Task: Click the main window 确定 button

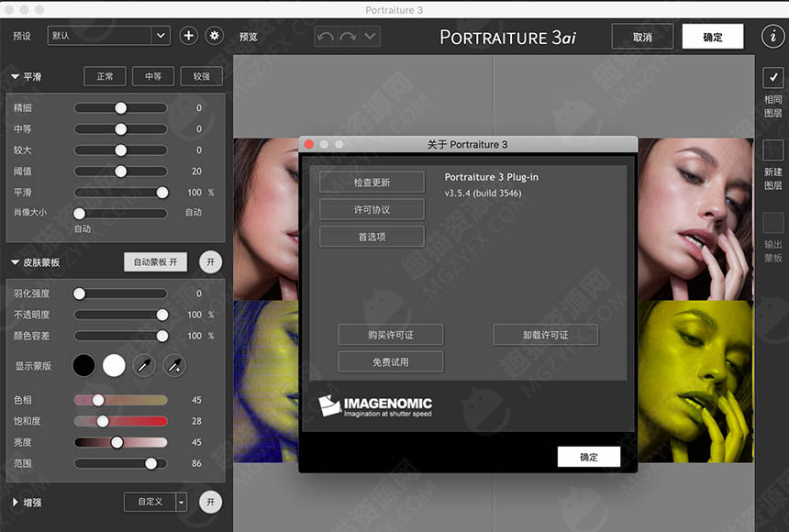Action: (x=713, y=37)
